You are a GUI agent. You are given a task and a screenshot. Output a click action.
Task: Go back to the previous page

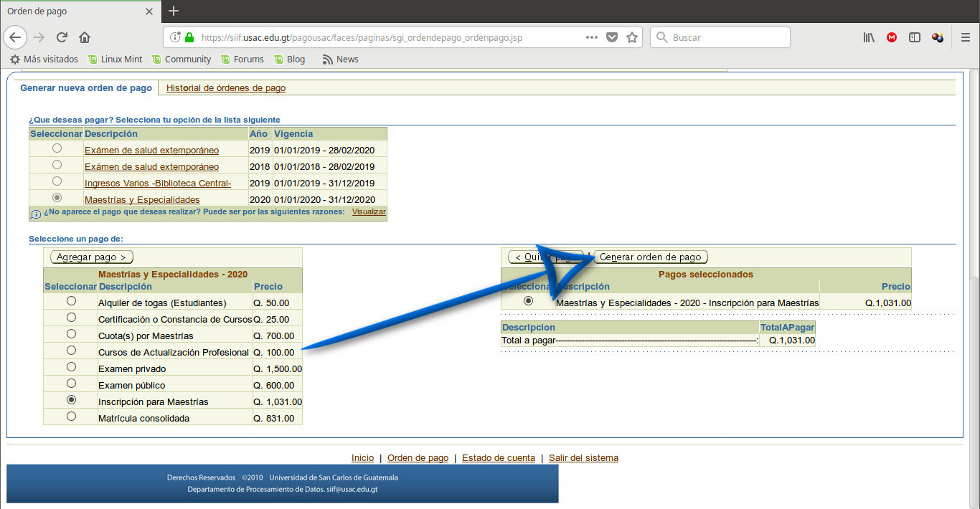coord(16,37)
